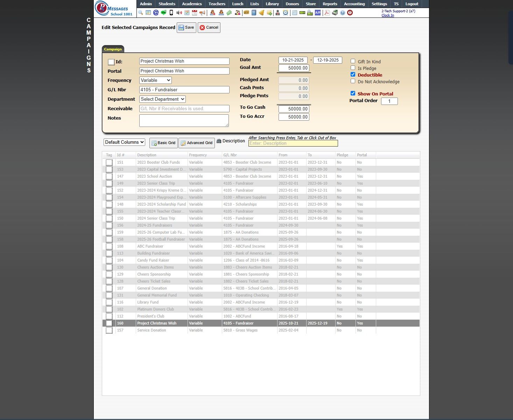Open the blue book icon
The width and height of the screenshot is (513, 420).
point(254,13)
